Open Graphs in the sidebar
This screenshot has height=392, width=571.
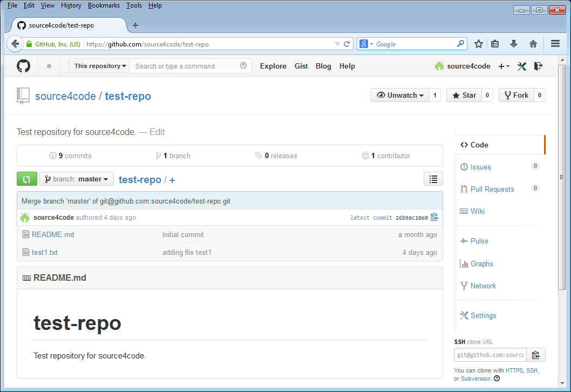(481, 263)
